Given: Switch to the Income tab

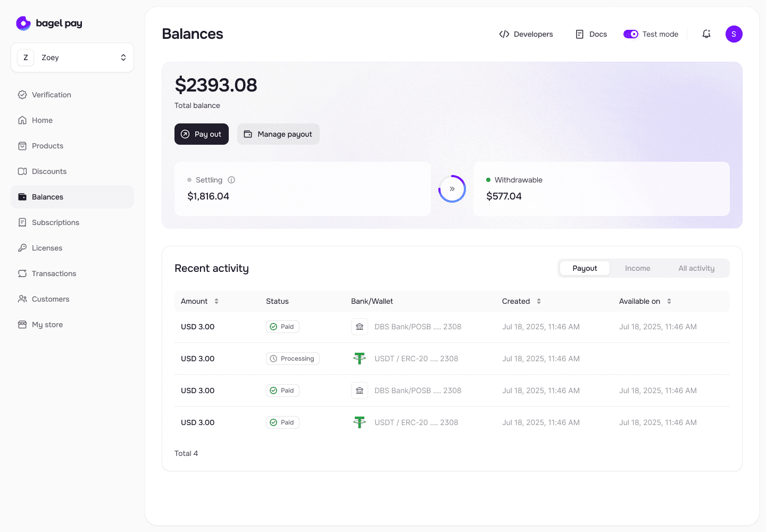Looking at the screenshot, I should click(x=637, y=268).
